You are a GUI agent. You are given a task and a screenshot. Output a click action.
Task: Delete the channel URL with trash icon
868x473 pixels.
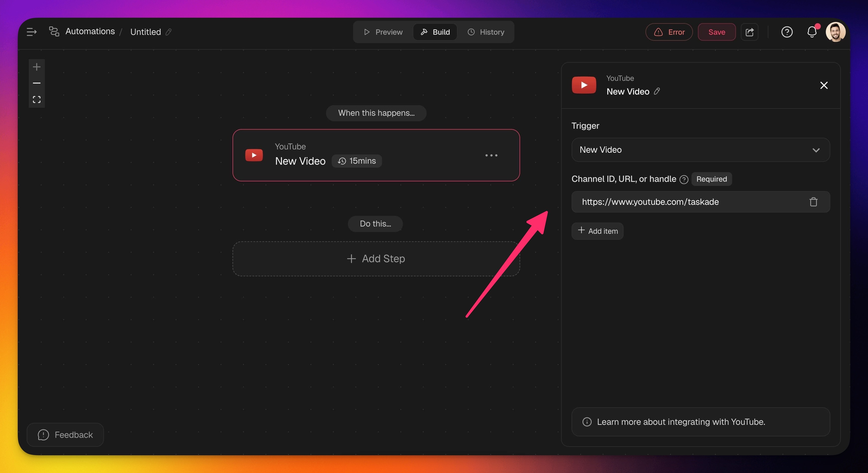tap(813, 202)
